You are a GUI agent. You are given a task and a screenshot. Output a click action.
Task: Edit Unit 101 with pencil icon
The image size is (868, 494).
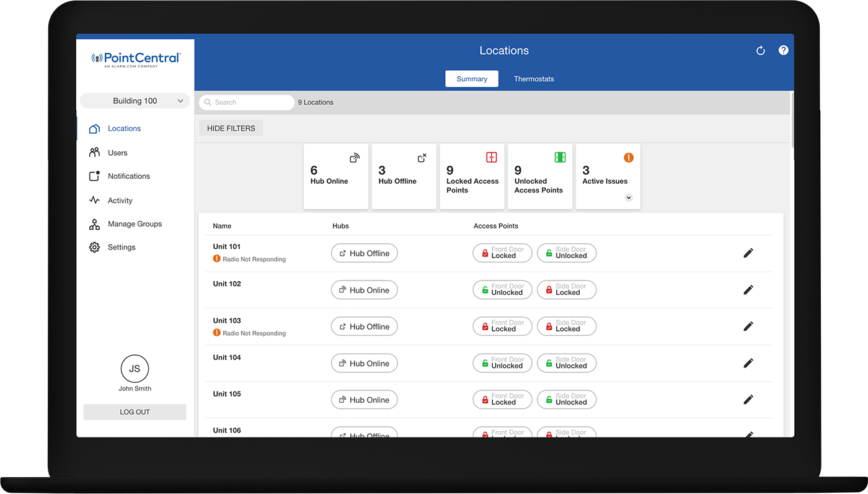click(748, 253)
